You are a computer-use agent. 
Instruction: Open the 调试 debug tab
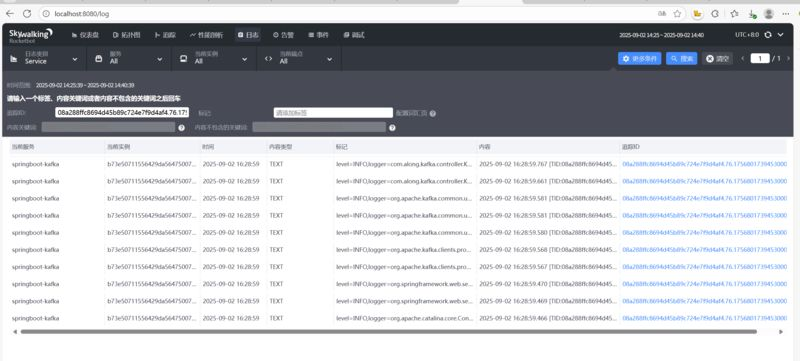[x=354, y=35]
